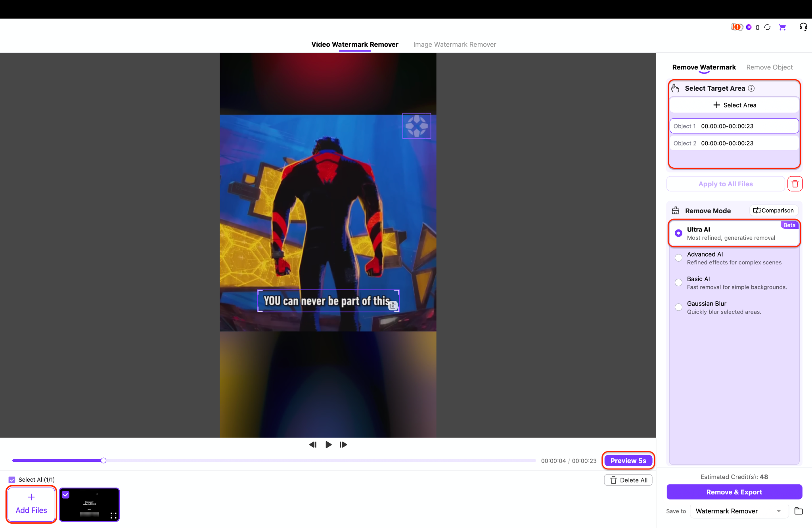
Task: Step forward one frame
Action: [x=343, y=445]
